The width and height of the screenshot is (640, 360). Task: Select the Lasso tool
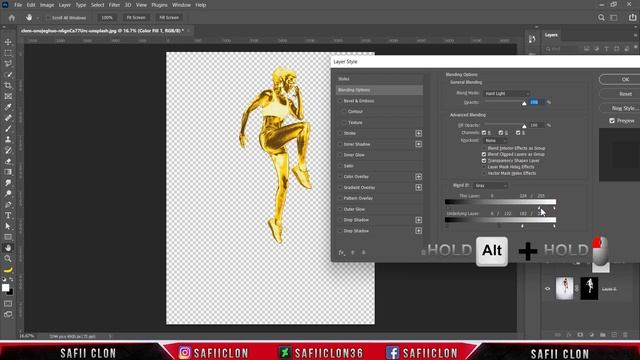(8, 64)
